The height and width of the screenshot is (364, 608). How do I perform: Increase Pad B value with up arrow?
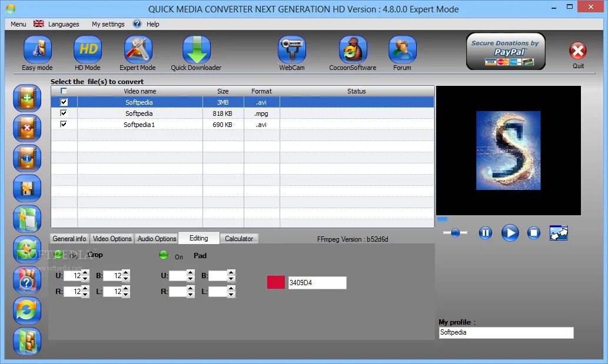(x=231, y=273)
